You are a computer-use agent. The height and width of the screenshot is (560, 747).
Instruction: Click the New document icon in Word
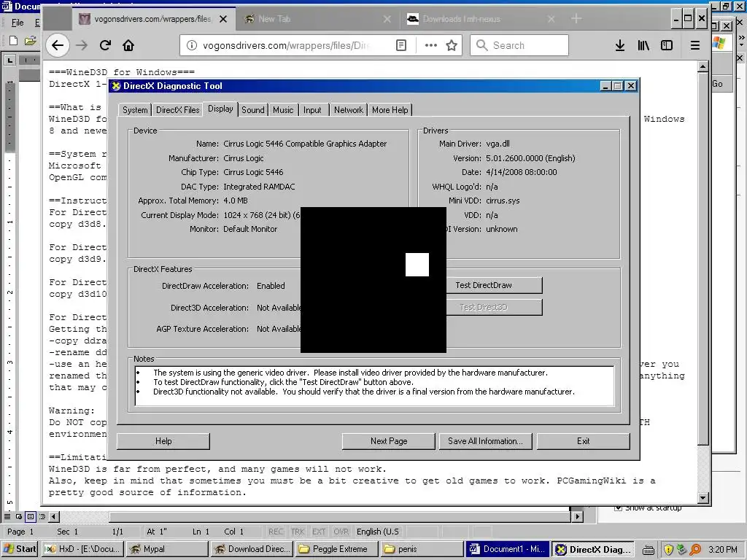point(14,41)
